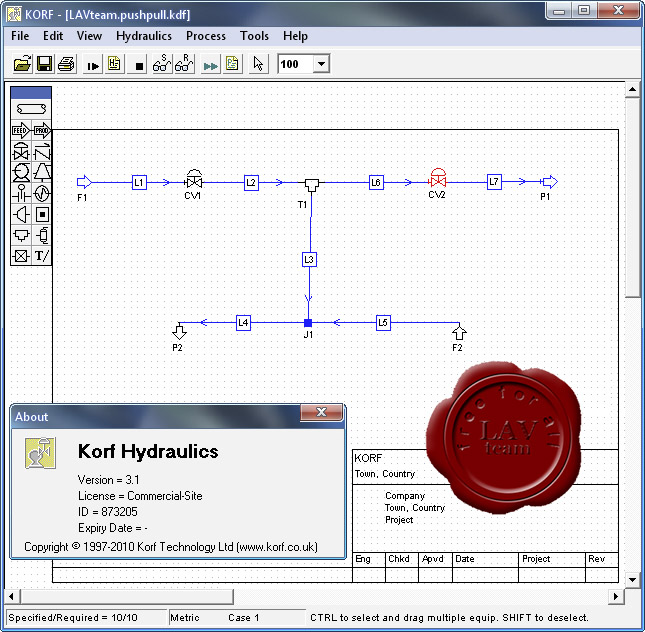Select pipe label L7

pyautogui.click(x=494, y=181)
